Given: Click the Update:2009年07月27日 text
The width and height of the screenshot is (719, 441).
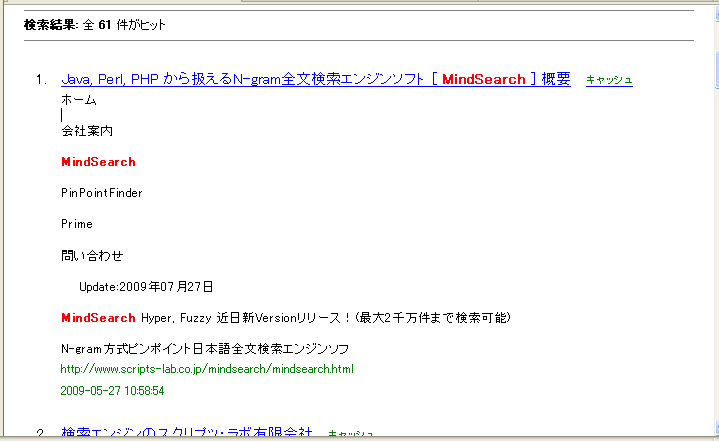Looking at the screenshot, I should tap(146, 287).
